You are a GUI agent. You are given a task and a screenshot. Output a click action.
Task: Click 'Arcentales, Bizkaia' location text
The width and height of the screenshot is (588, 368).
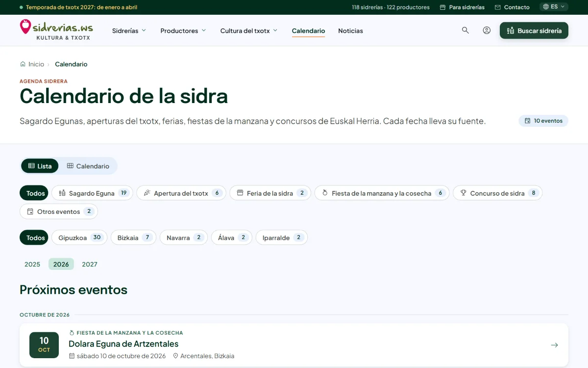pos(207,356)
